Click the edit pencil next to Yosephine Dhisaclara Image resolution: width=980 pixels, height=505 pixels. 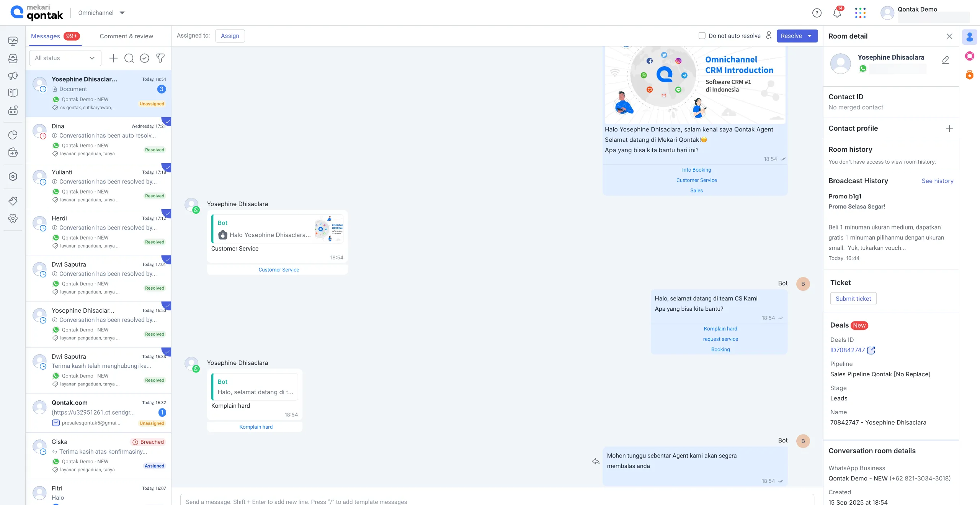[946, 60]
